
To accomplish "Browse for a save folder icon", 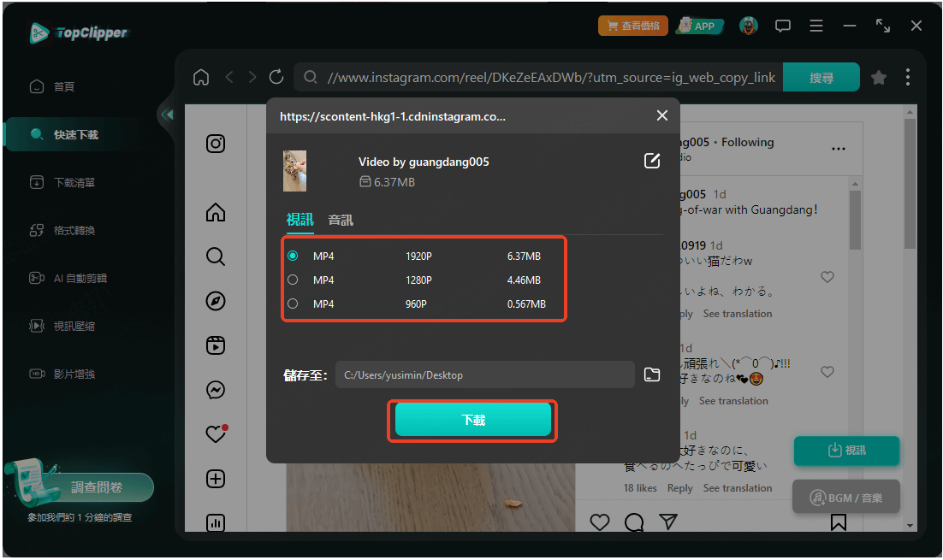I will tap(652, 375).
